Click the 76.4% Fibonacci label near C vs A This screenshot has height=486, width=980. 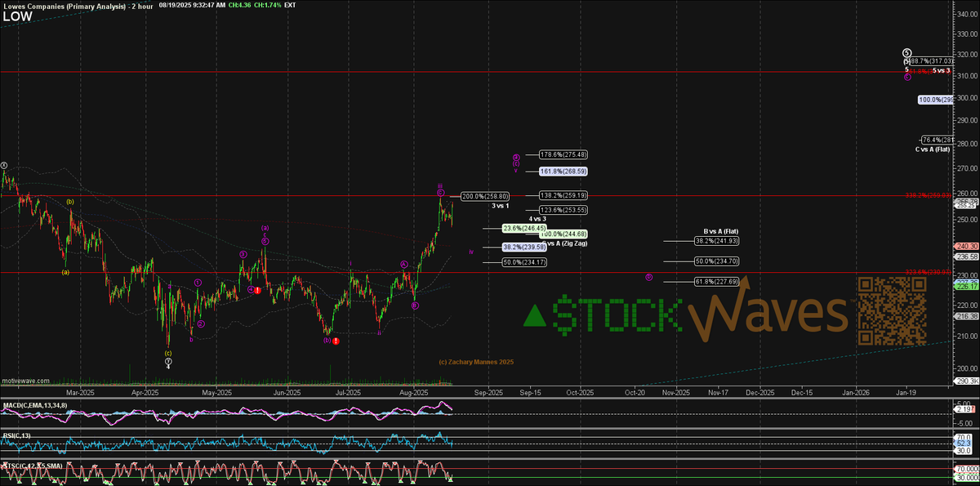(x=938, y=140)
